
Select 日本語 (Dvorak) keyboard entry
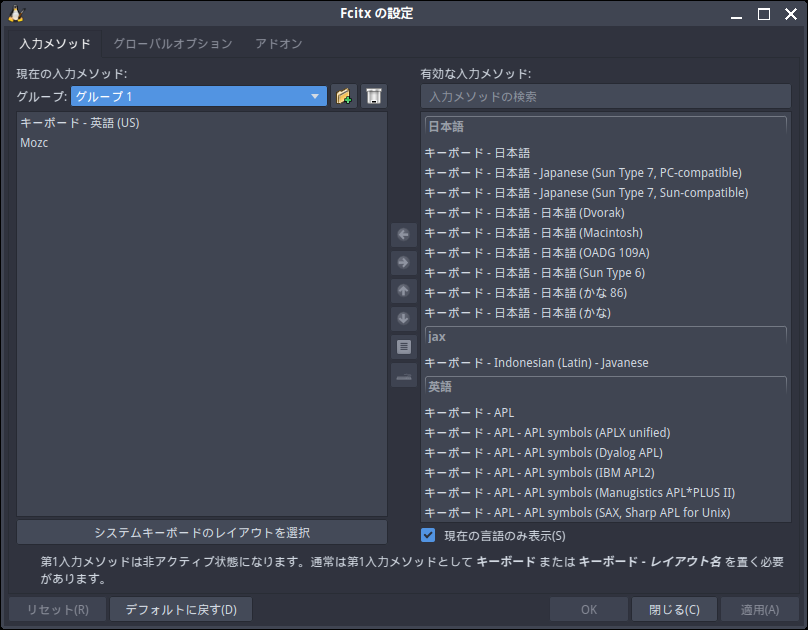coord(605,213)
